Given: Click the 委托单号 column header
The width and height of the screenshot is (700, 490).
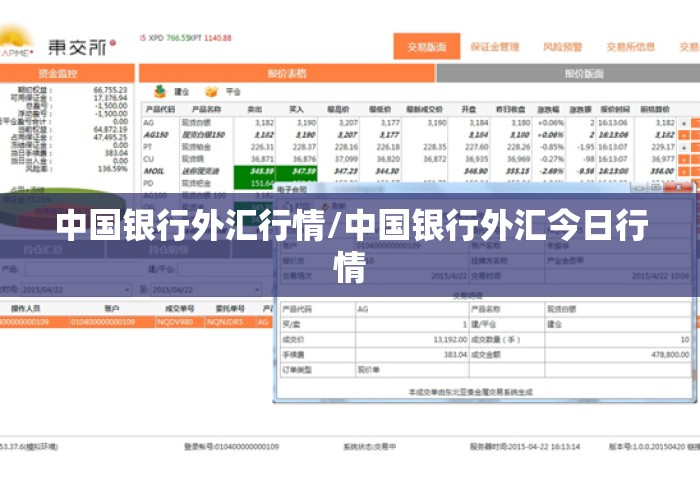Looking at the screenshot, I should [x=230, y=308].
